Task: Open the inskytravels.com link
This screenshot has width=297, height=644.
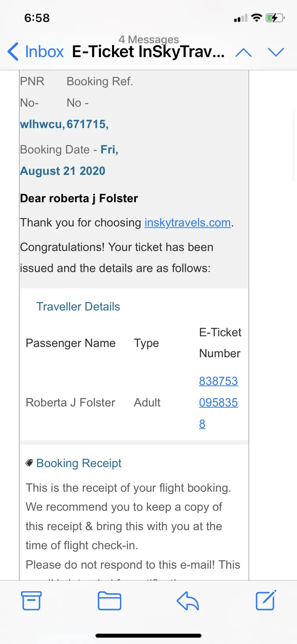Action: 188,222
